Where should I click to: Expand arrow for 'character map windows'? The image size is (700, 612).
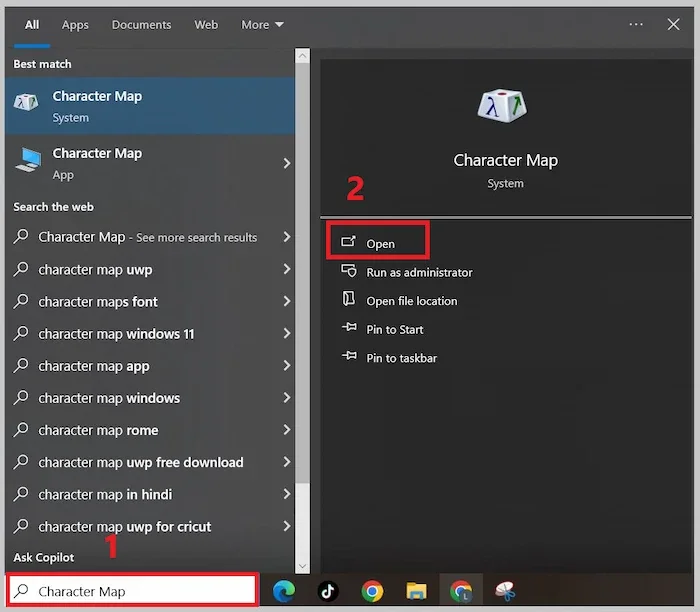[287, 397]
